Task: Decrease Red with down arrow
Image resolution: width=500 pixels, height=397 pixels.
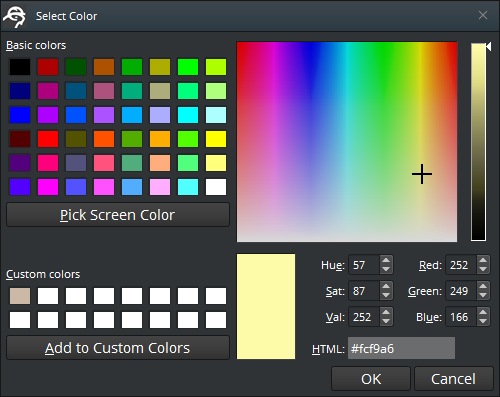Action: click(483, 269)
